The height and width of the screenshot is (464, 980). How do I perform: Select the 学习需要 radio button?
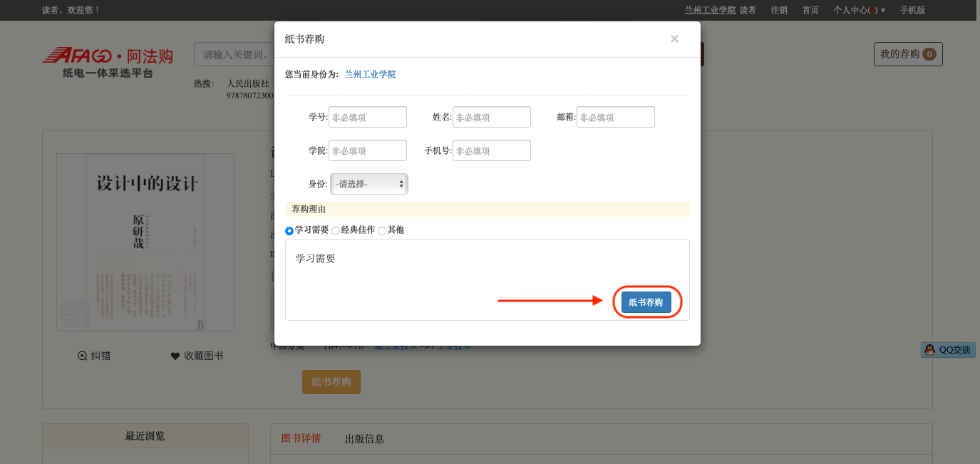pyautogui.click(x=289, y=231)
